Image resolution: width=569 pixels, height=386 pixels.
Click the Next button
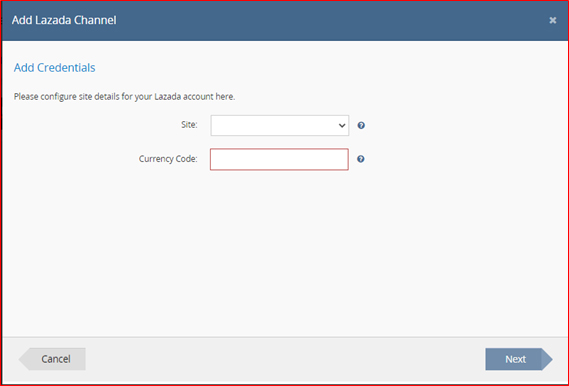pos(519,359)
